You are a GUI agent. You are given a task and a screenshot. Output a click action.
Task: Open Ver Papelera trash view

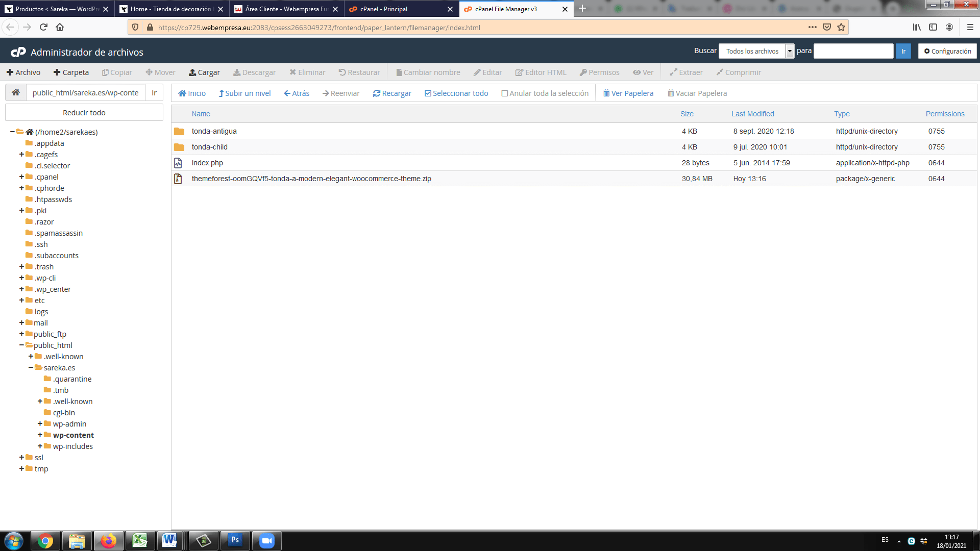pyautogui.click(x=628, y=93)
